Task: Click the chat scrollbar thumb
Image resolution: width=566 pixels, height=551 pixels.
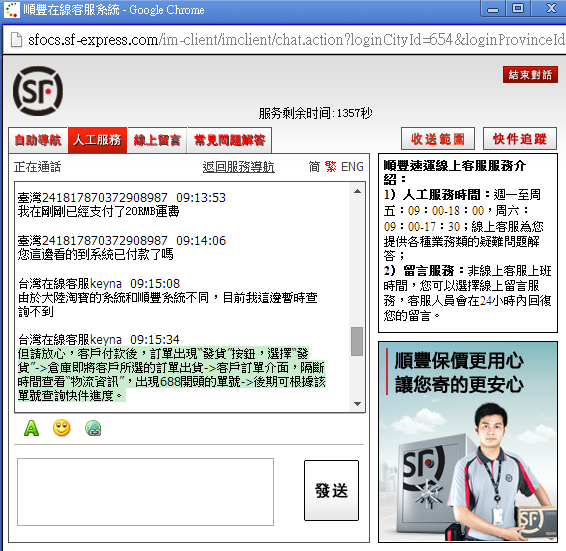Action: (x=357, y=341)
